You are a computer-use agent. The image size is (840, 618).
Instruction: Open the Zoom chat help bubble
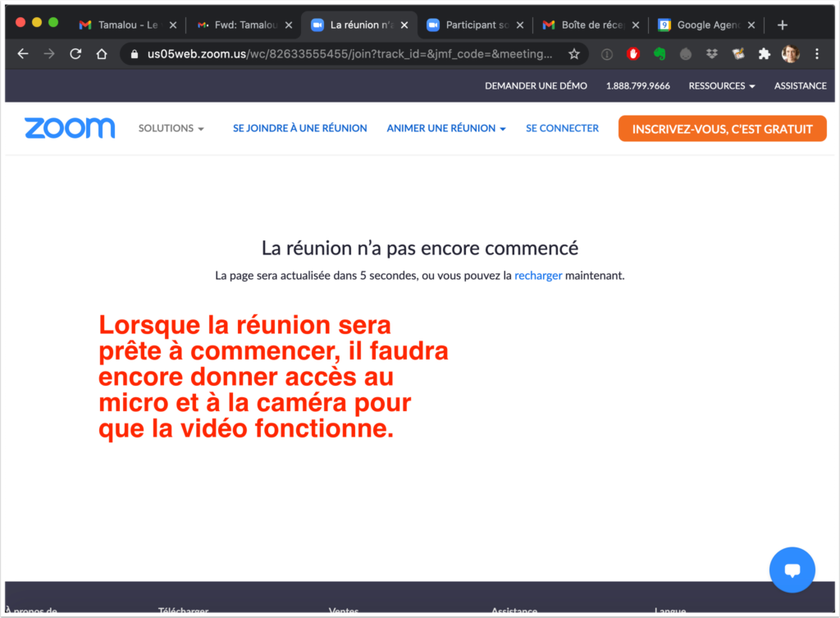[x=792, y=570]
